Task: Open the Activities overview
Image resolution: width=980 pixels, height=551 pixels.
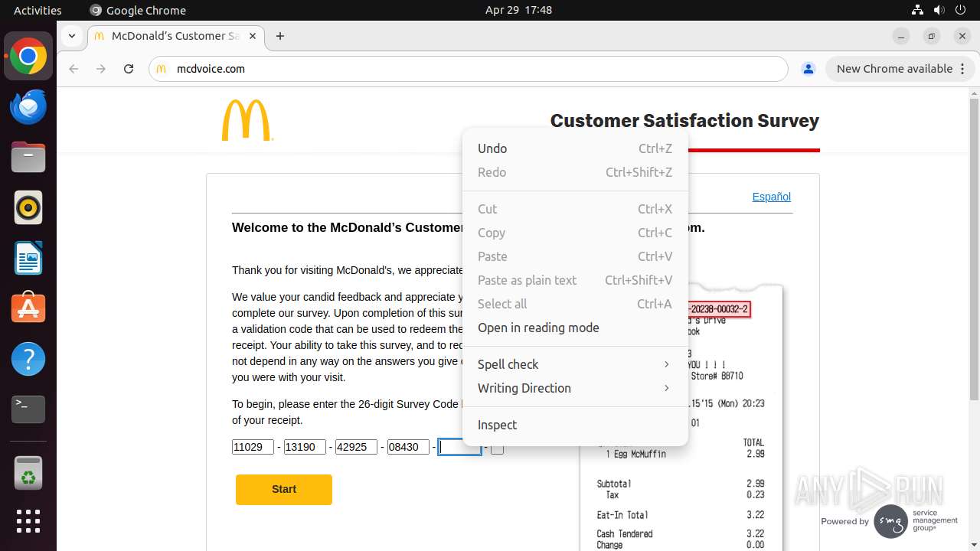Action: (38, 10)
